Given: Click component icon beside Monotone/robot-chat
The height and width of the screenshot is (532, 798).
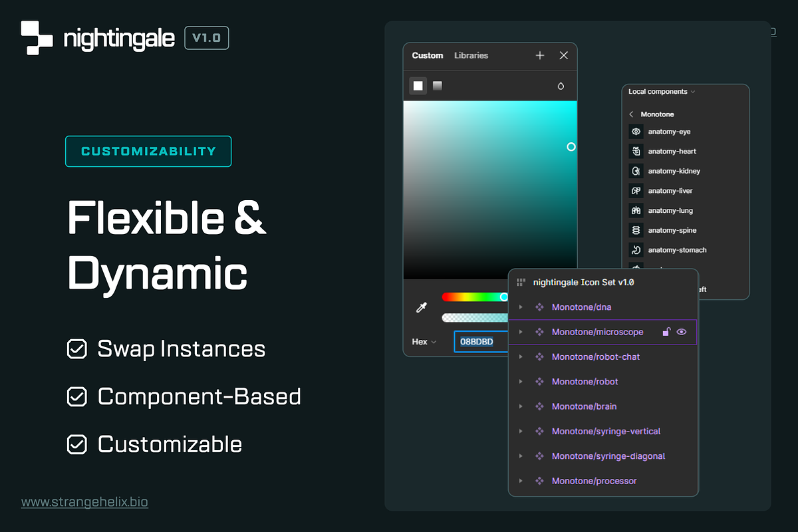Looking at the screenshot, I should pos(539,357).
